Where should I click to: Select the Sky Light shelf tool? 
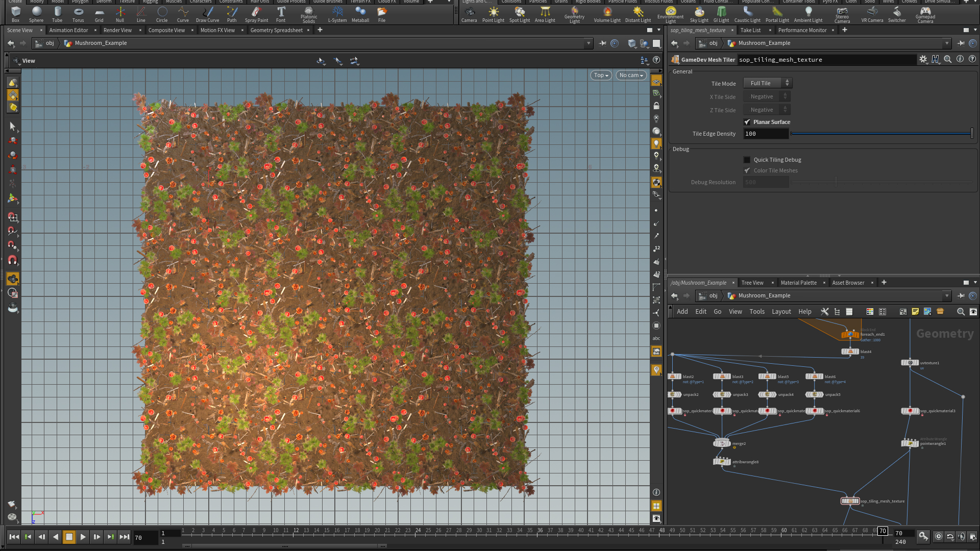click(x=699, y=14)
